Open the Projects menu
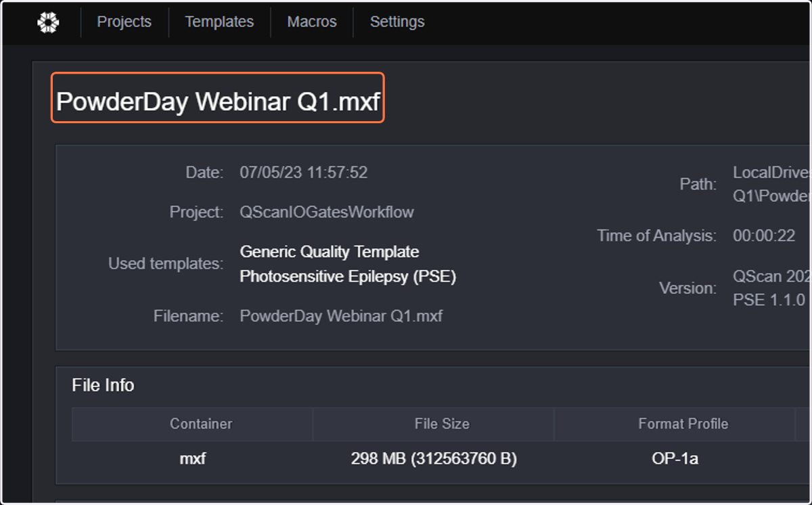This screenshot has height=505, width=812. click(125, 22)
